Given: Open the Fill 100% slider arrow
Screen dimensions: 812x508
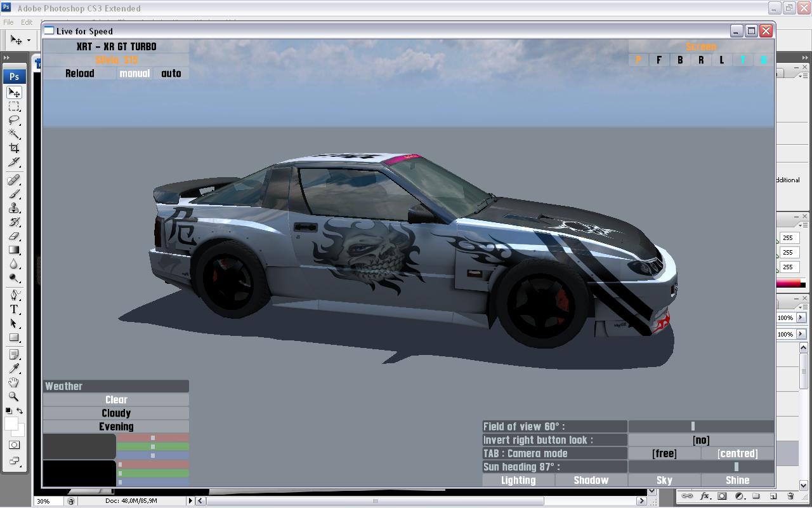Looking at the screenshot, I should point(801,334).
